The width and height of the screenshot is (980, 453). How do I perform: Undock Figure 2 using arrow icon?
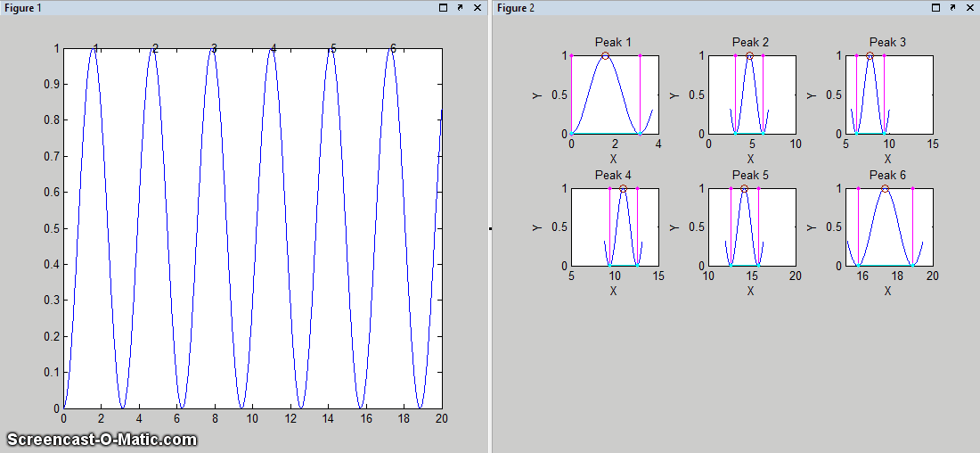pyautogui.click(x=952, y=7)
